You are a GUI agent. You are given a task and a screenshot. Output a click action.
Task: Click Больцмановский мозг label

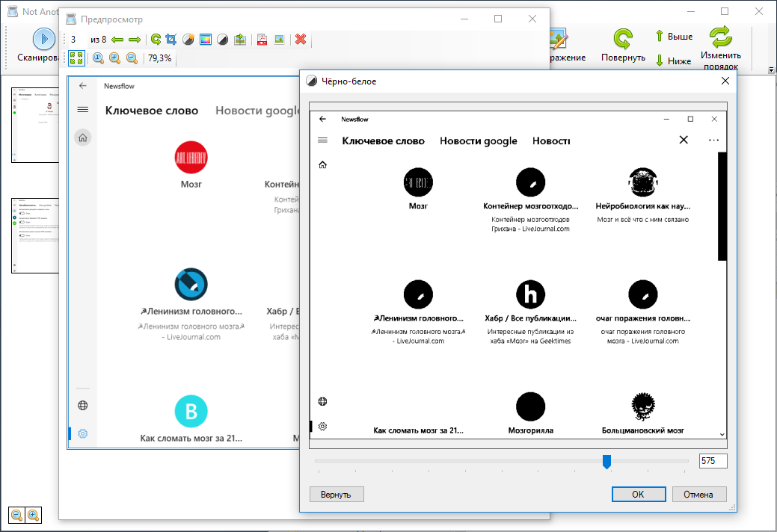[642, 430]
